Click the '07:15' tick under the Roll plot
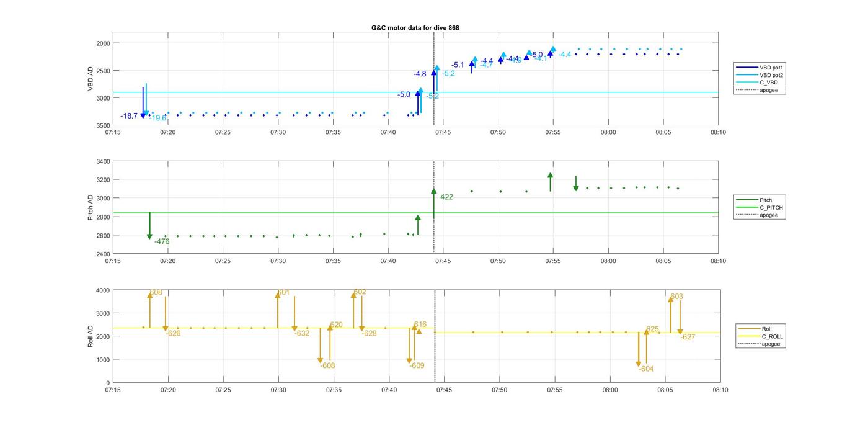The image size is (868, 430). coord(113,390)
